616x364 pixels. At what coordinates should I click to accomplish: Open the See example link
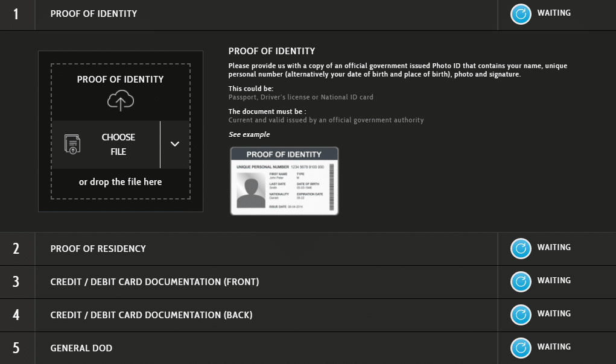[x=249, y=134]
